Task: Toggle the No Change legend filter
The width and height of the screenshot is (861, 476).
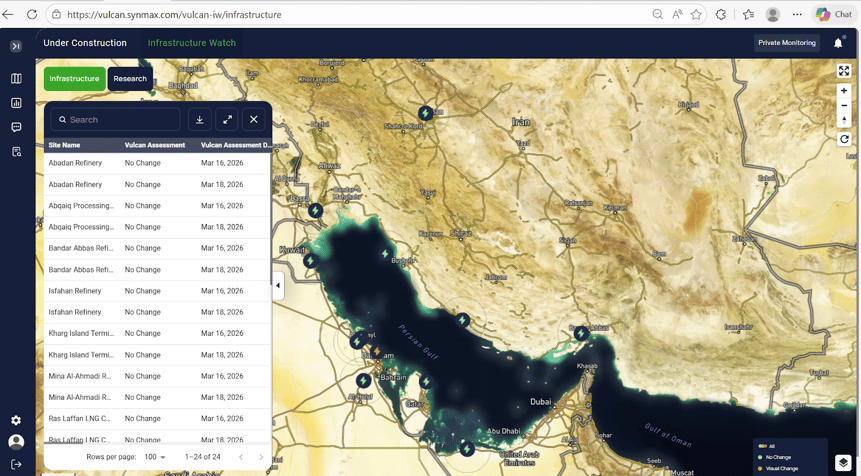Action: coord(777,457)
